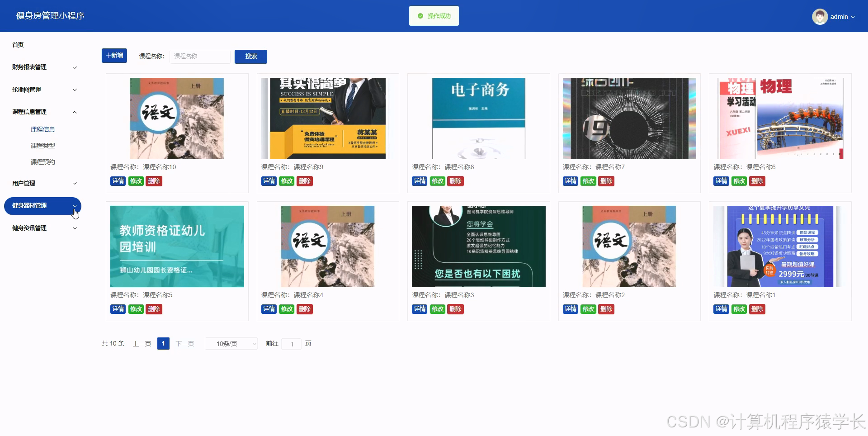This screenshot has height=436, width=868.
Task: Click the 搜索 search button
Action: click(x=251, y=57)
